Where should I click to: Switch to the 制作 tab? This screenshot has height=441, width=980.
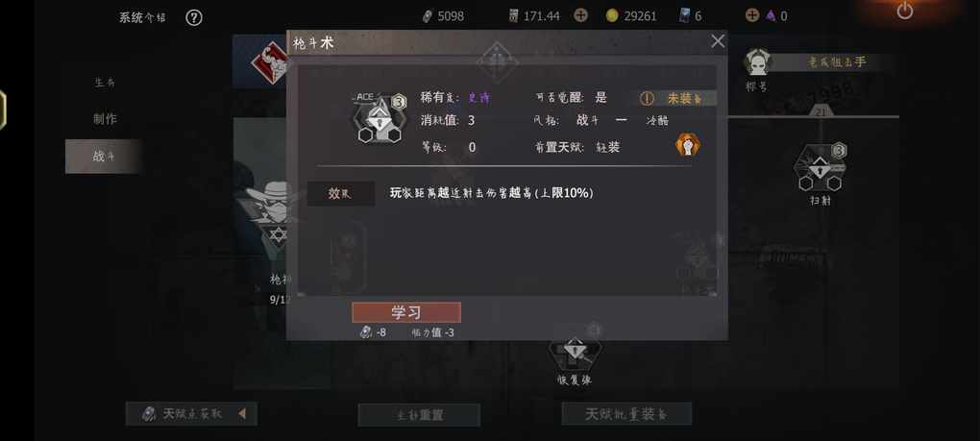[x=105, y=119]
